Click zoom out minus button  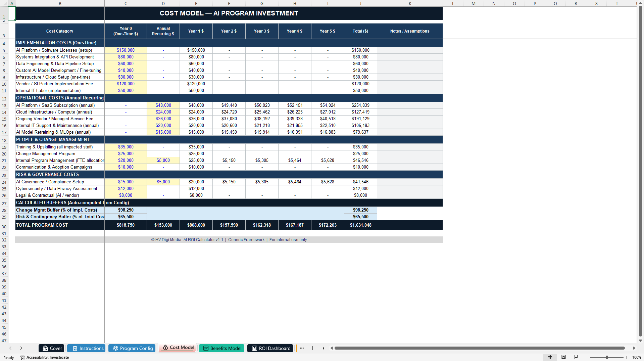587,357
